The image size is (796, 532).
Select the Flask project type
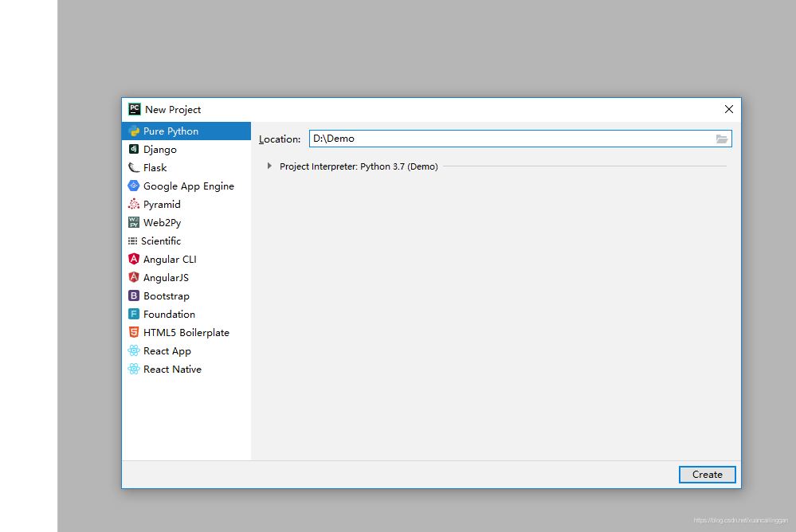click(186, 167)
